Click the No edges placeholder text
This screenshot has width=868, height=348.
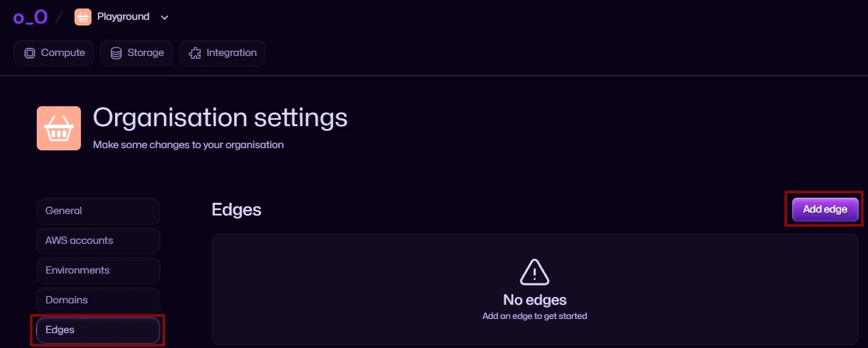point(535,300)
